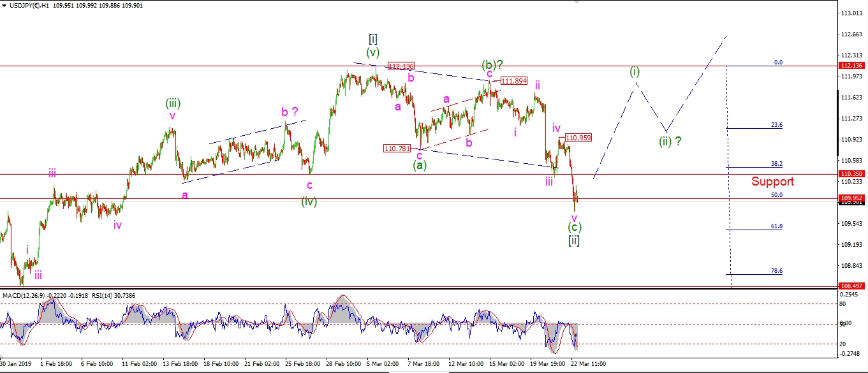Click the gray chart shift marker at top
Viewport: 868px width, 373px height.
point(577,3)
